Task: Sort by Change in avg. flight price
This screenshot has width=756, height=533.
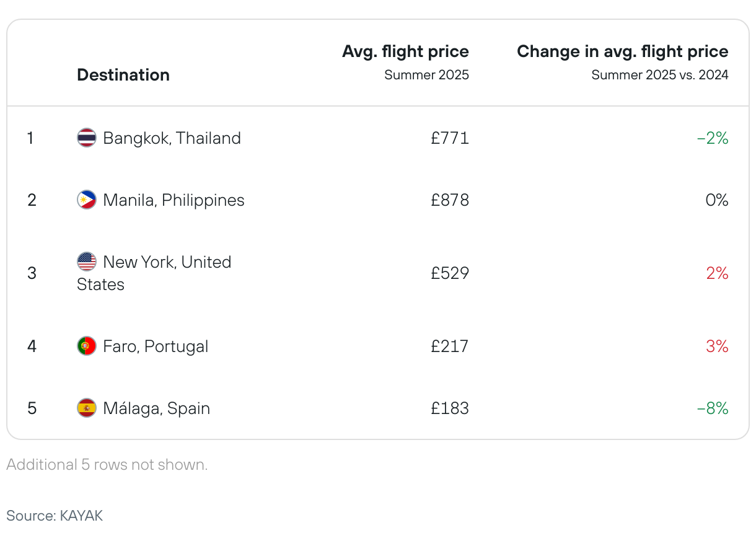Action: [x=622, y=51]
